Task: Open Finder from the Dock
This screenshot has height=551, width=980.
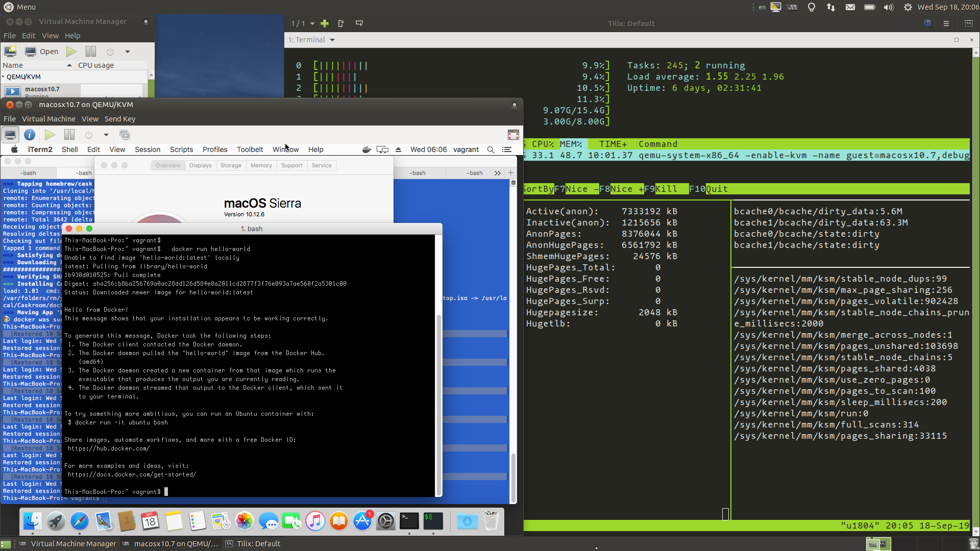Action: [x=32, y=521]
